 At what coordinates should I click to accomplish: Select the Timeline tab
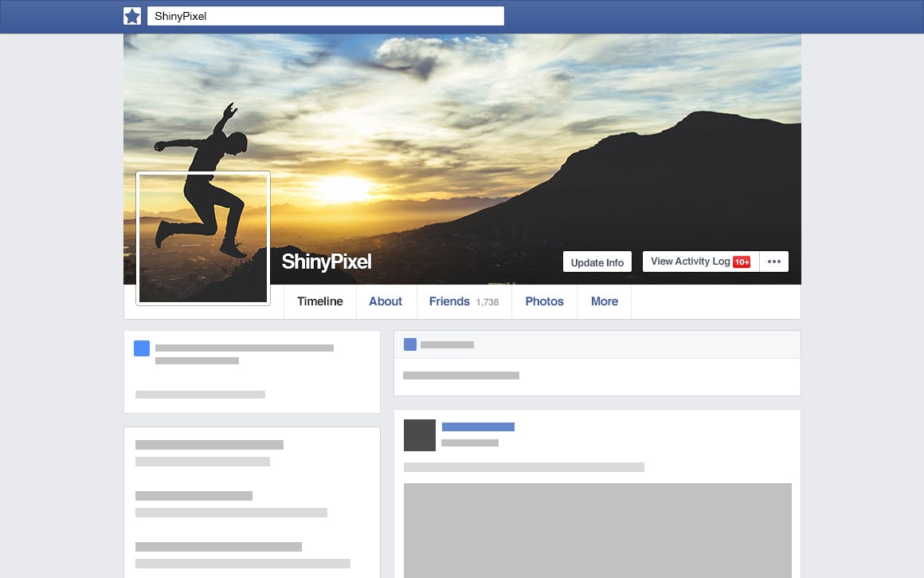[320, 301]
